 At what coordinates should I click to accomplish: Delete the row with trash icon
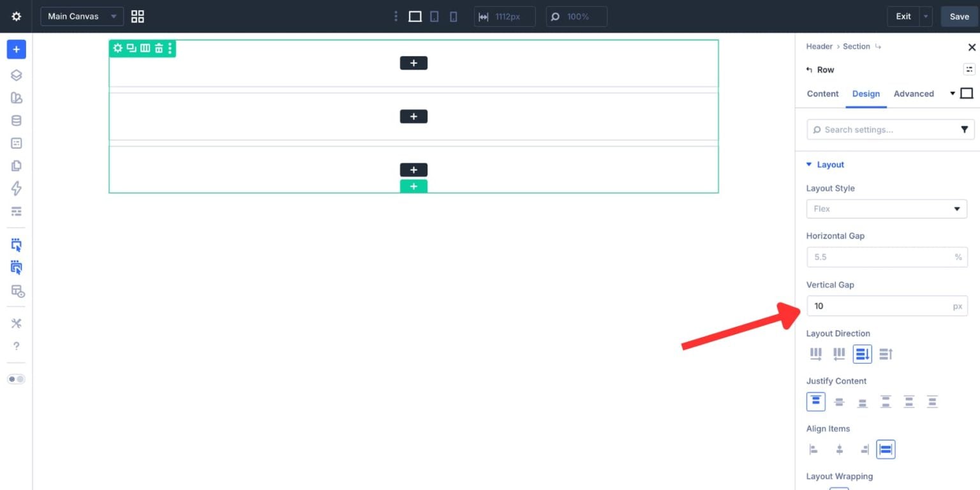point(159,48)
